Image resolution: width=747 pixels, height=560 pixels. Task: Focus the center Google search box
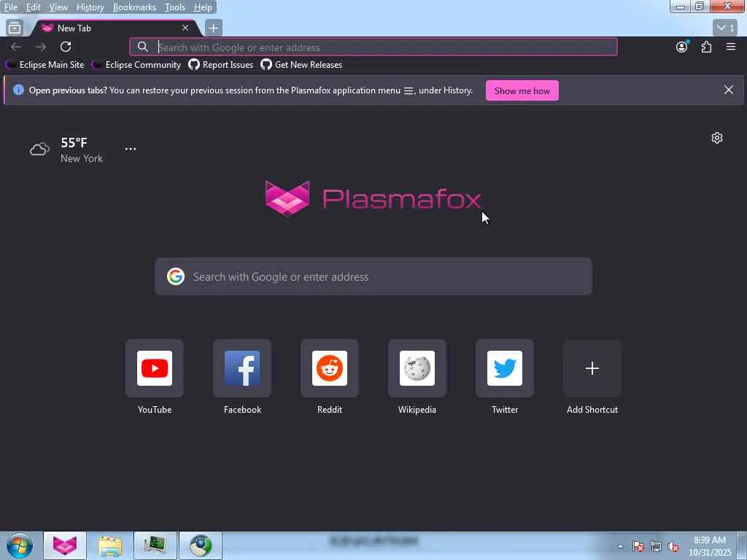click(373, 276)
